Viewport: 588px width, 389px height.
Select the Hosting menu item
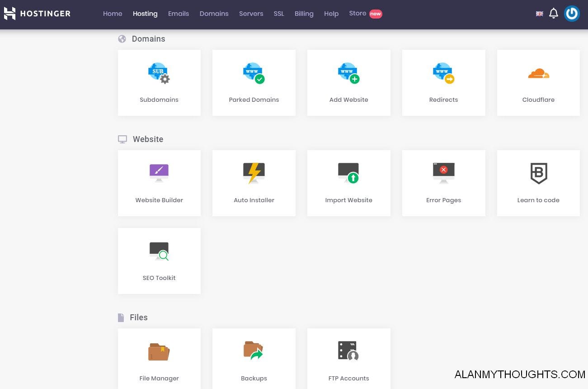pyautogui.click(x=145, y=14)
